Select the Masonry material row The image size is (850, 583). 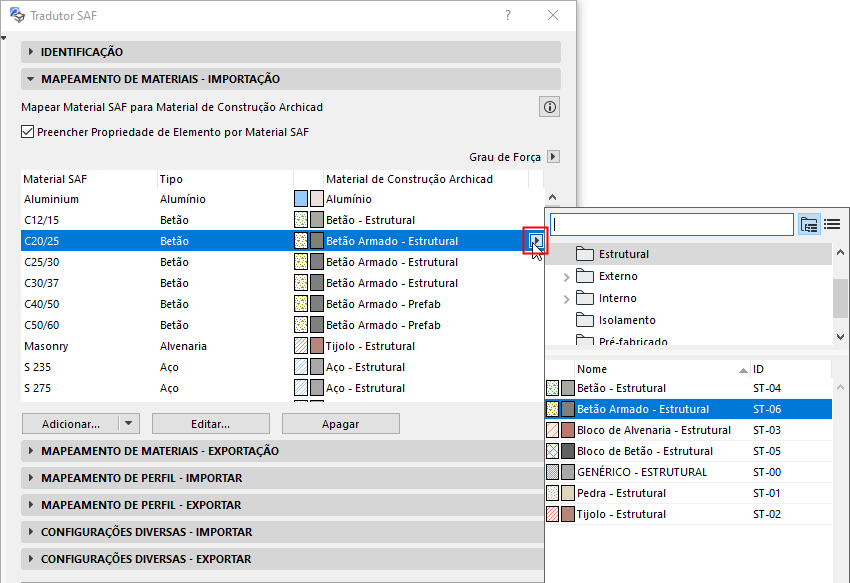[x=282, y=346]
